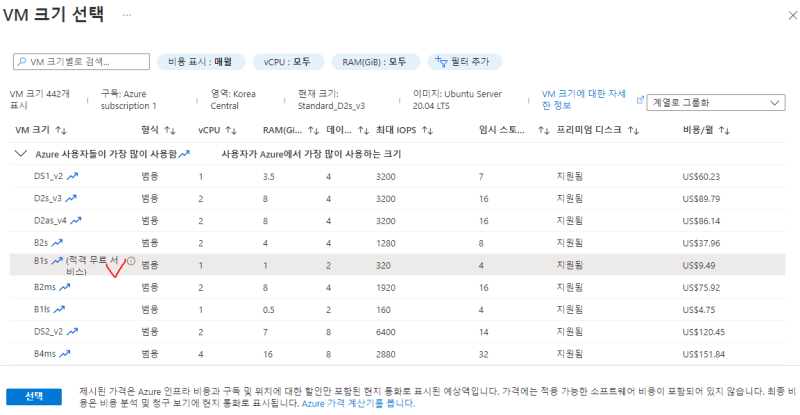Select the DS1_v2 size row

(397, 176)
